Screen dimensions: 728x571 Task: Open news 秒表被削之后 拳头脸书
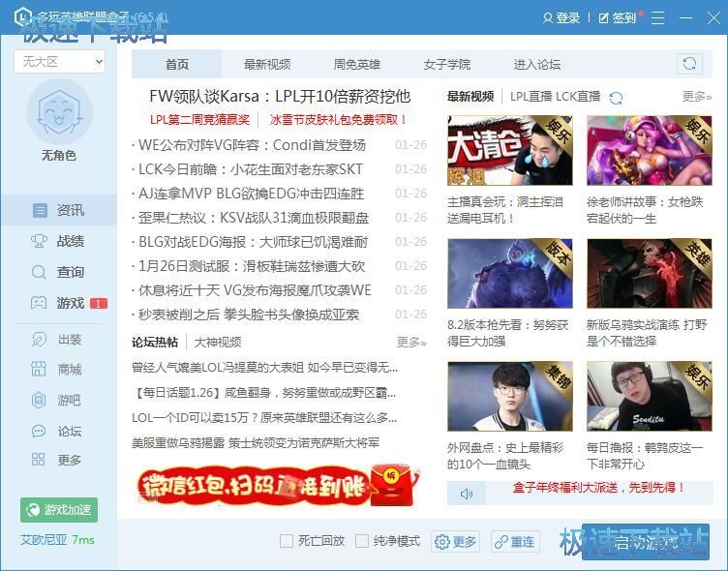(249, 315)
